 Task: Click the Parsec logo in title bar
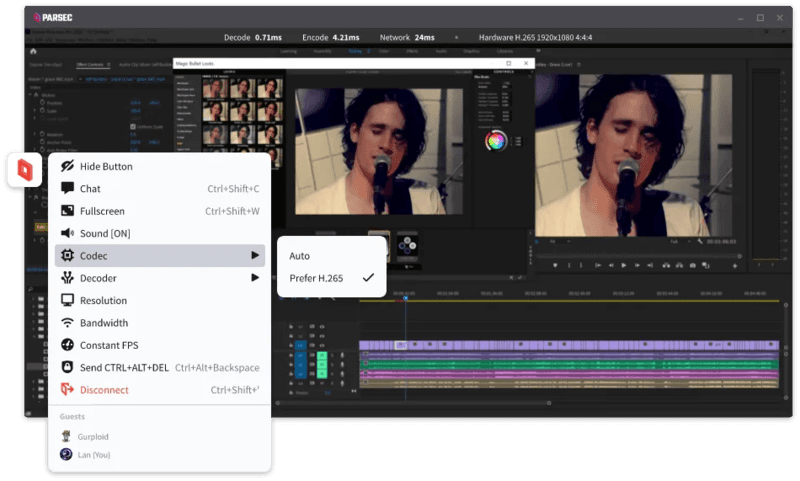(x=53, y=17)
